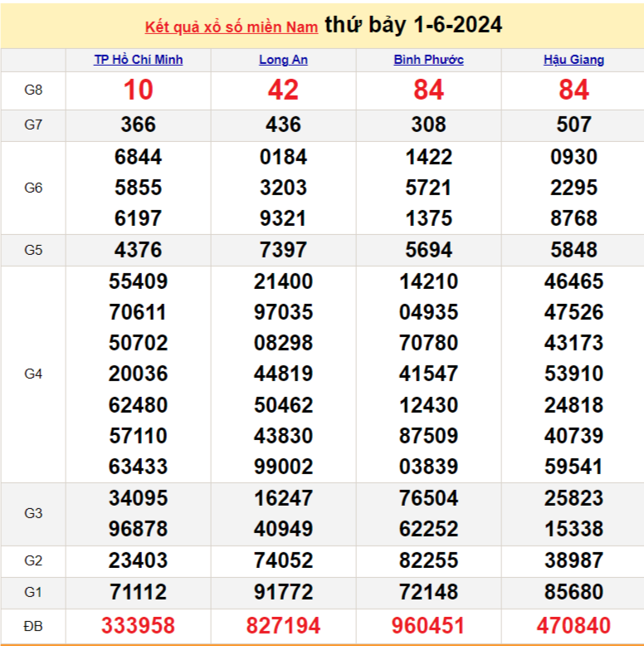This screenshot has height=646, width=644.
Task: Click the date heading thứ bảy 1-6-2024
Action: tap(413, 25)
